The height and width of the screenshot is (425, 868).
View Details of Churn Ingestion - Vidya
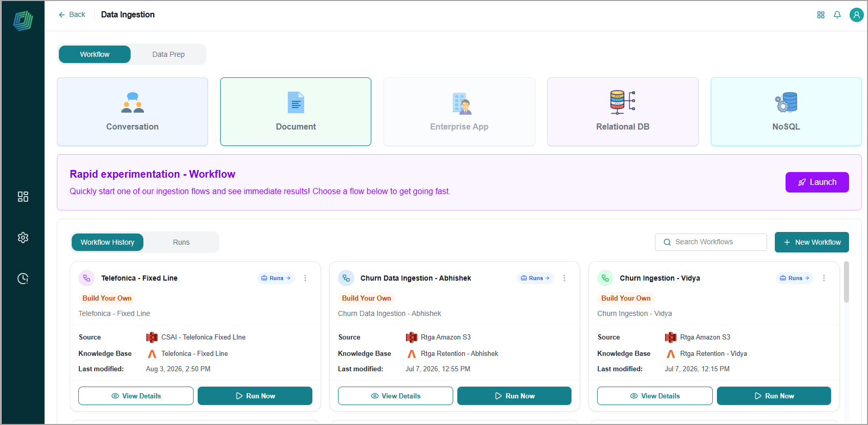(x=655, y=396)
